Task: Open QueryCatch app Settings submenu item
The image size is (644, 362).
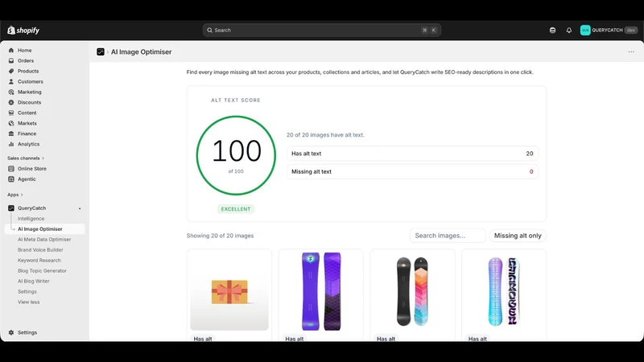Action: [27, 291]
